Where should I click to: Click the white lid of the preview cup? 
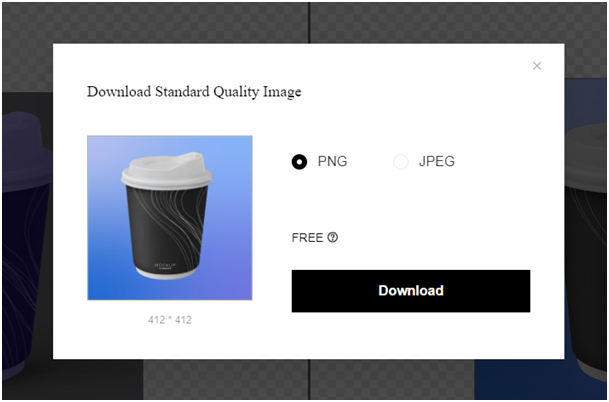167,170
